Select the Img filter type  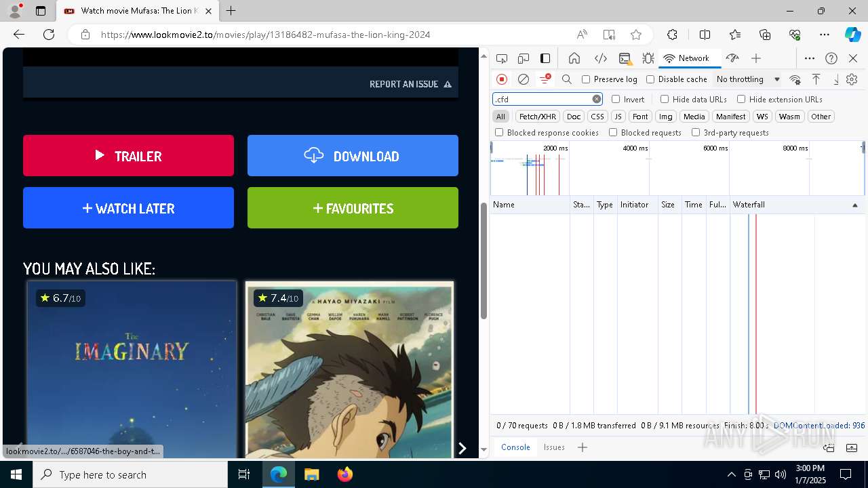pyautogui.click(x=666, y=117)
